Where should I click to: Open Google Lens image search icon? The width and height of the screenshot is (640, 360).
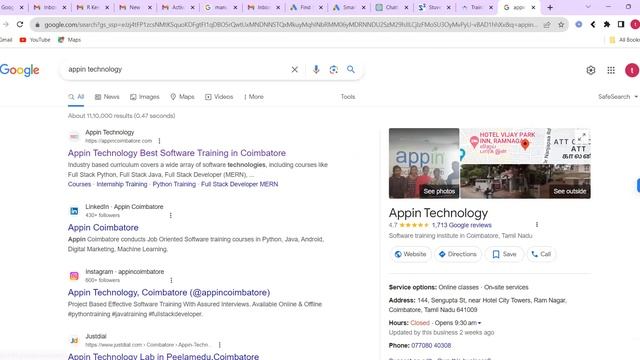333,69
